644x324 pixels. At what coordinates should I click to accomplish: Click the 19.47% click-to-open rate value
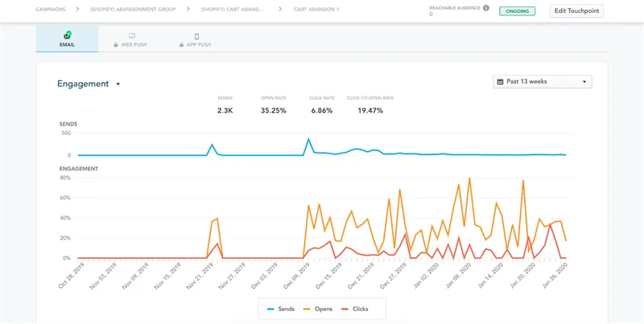(x=370, y=110)
